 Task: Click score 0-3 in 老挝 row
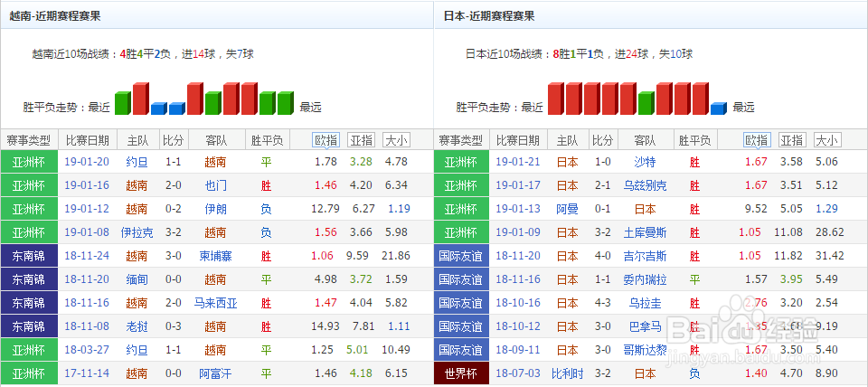pyautogui.click(x=174, y=326)
